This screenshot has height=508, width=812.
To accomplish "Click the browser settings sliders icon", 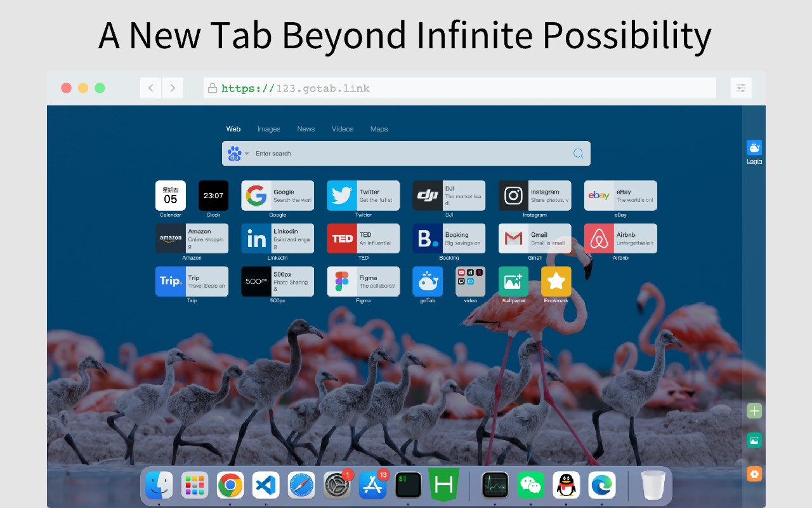I will click(x=741, y=88).
